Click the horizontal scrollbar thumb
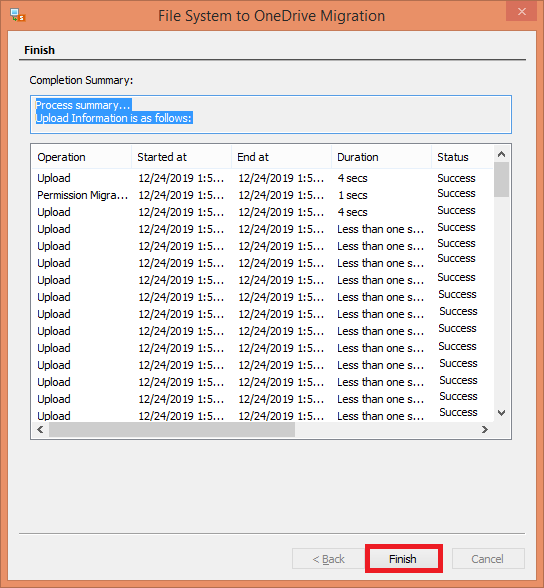The image size is (544, 588). pyautogui.click(x=172, y=429)
